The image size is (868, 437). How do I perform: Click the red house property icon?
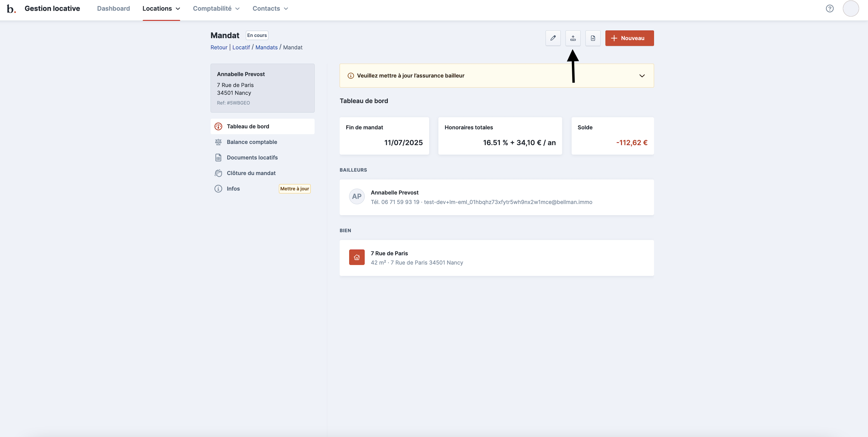[356, 257]
